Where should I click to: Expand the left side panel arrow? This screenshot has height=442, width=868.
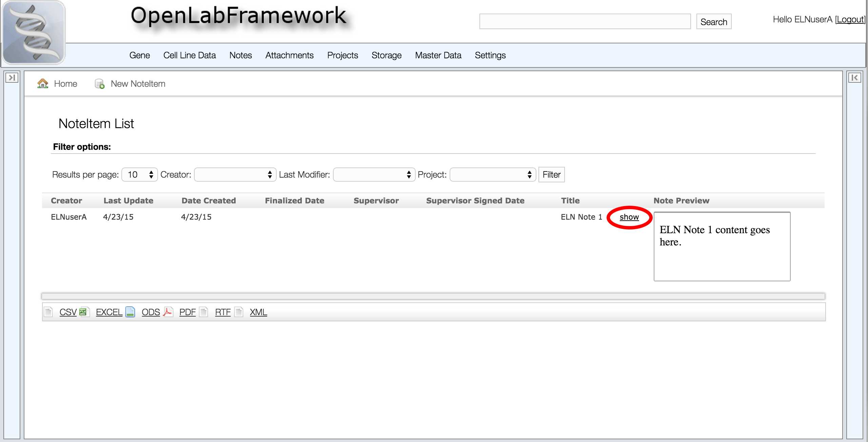[x=12, y=78]
